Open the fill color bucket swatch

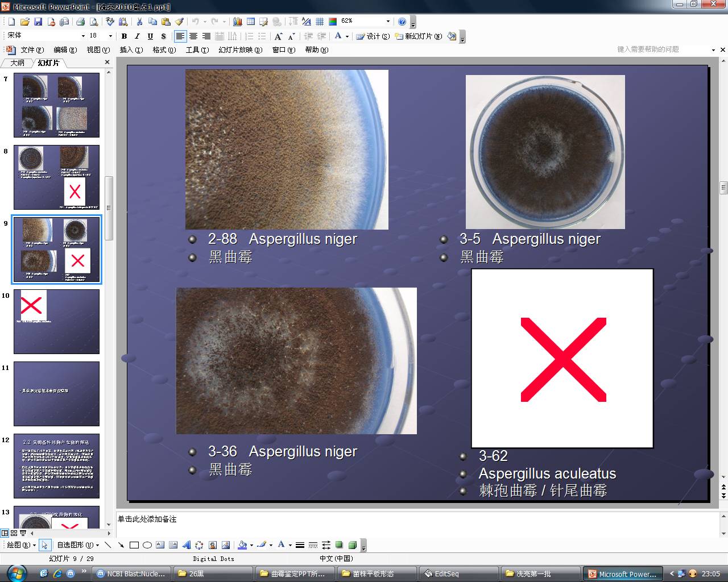click(242, 545)
